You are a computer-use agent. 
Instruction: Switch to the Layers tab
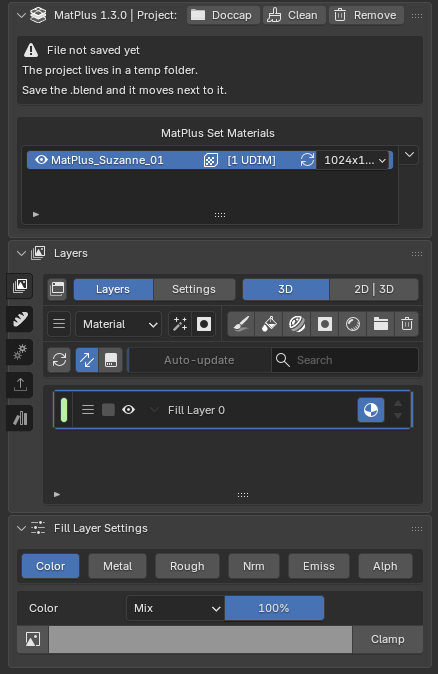coord(113,289)
